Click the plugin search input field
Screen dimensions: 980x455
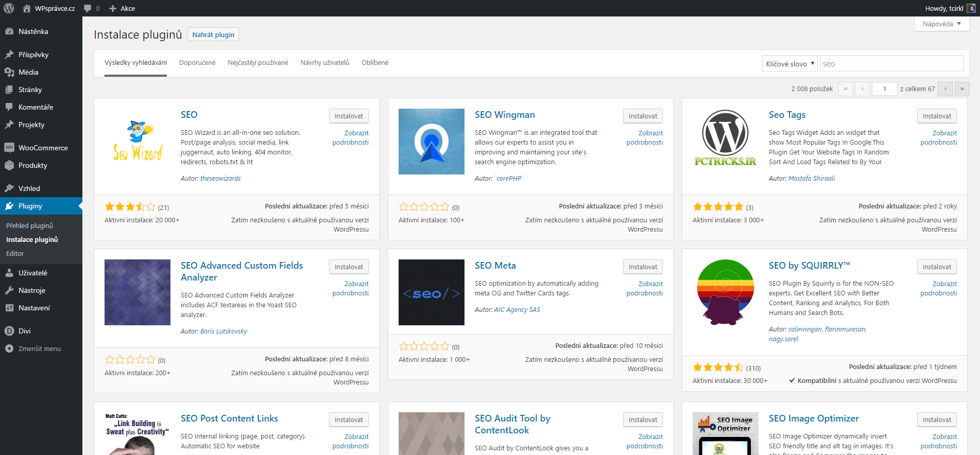[x=891, y=63]
